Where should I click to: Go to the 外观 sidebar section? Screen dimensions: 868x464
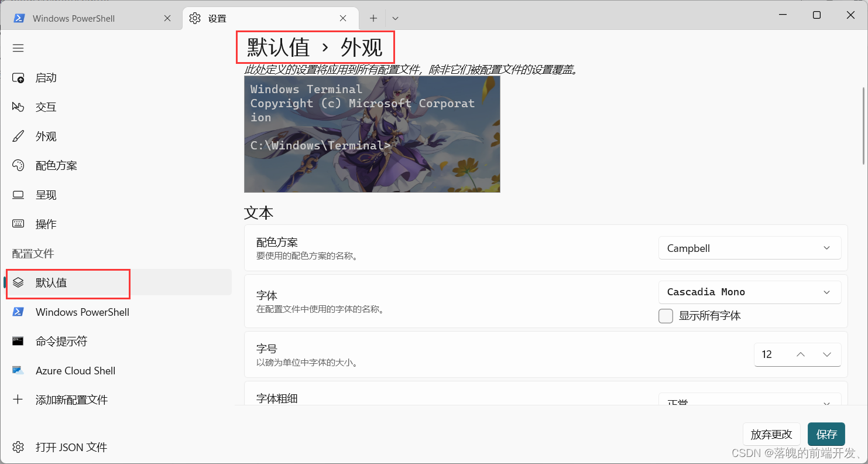tap(117, 137)
